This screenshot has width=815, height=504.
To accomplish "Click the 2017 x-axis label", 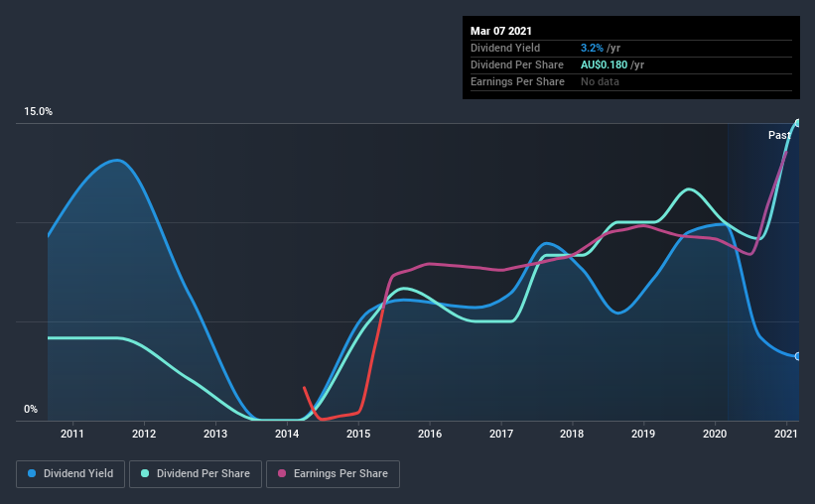I will (501, 434).
